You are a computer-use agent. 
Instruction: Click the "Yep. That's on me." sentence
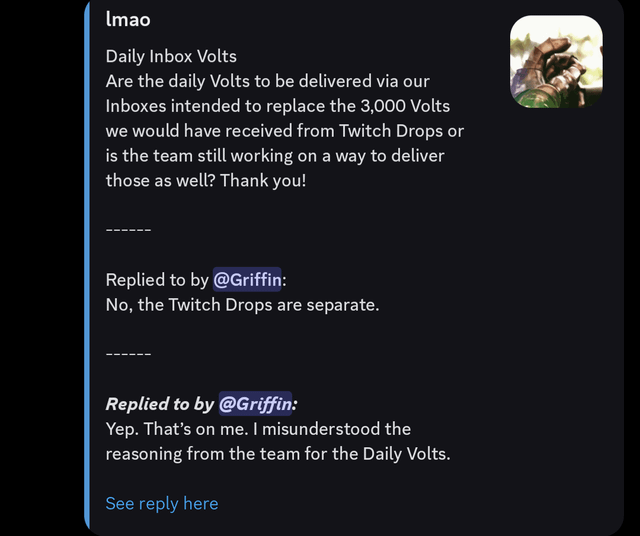pyautogui.click(x=177, y=429)
